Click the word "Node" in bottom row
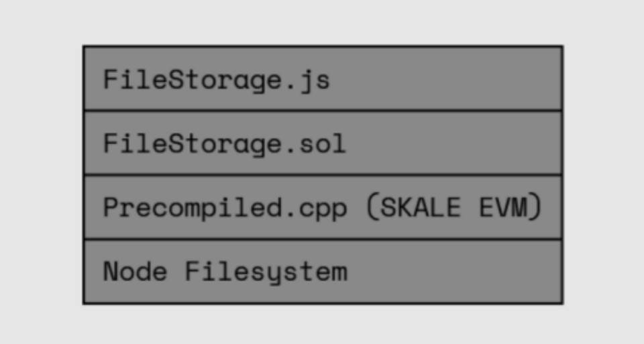The image size is (644, 344). (135, 272)
